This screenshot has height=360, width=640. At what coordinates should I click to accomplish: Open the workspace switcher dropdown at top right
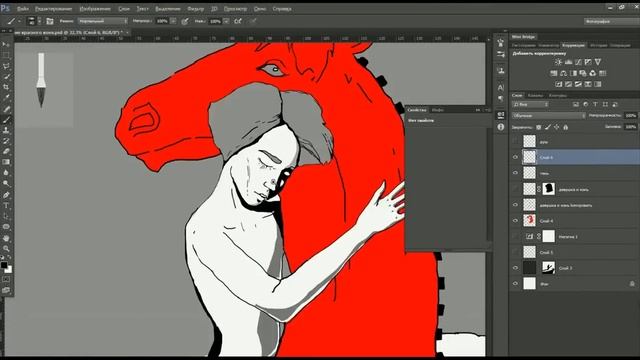611,21
